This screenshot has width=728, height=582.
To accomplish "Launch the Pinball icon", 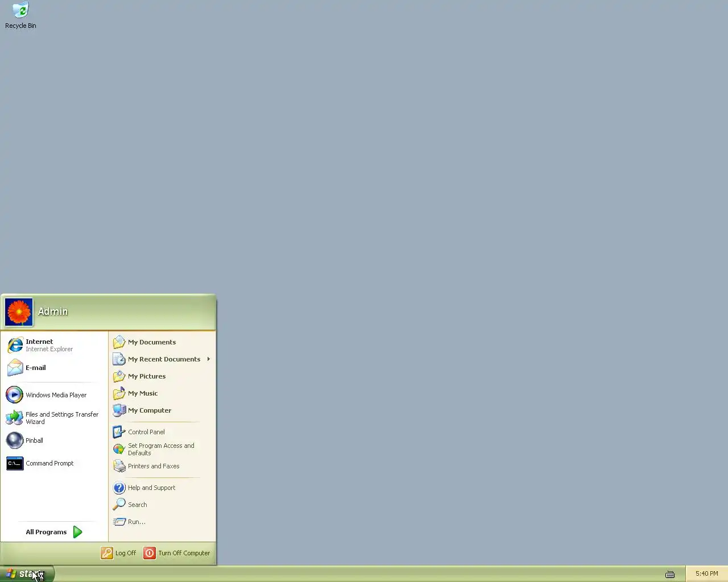I will click(15, 440).
